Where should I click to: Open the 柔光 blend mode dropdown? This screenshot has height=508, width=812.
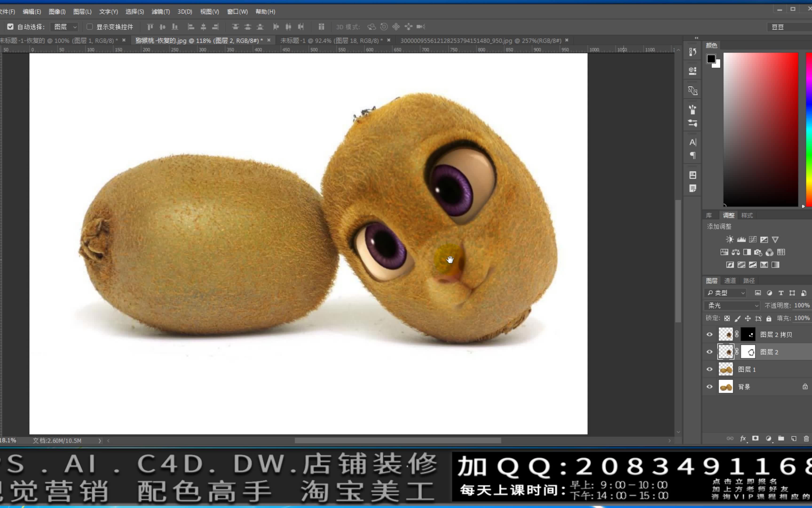coord(732,305)
